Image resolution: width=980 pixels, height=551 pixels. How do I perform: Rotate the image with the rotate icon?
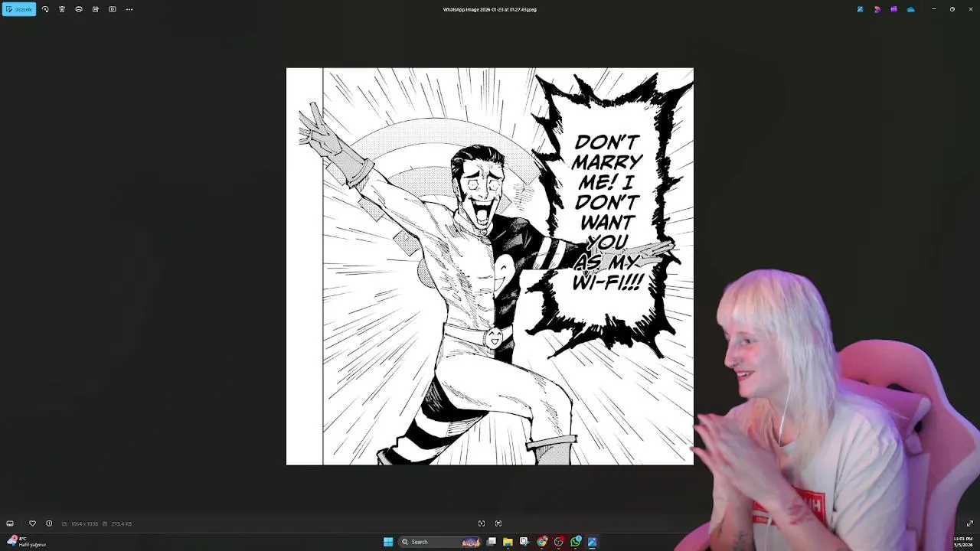45,9
